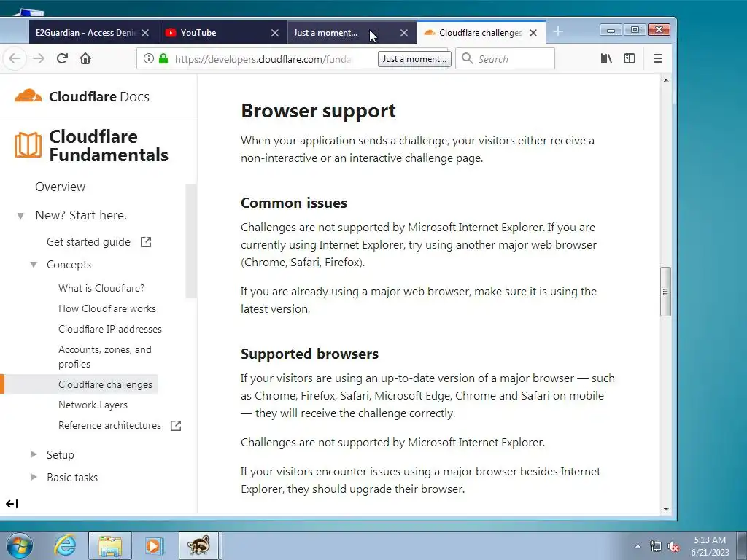Image resolution: width=747 pixels, height=560 pixels.
Task: Switch to the YouTube tab
Action: tap(215, 32)
